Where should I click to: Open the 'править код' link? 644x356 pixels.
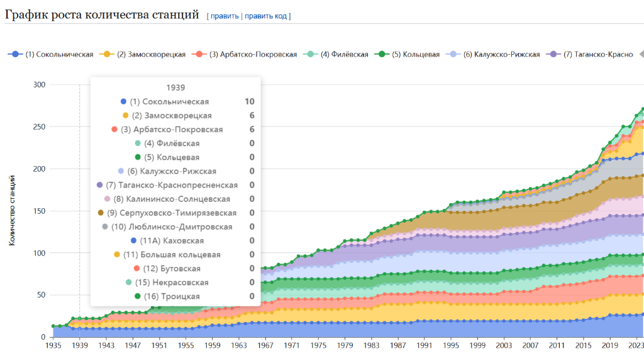pos(266,16)
